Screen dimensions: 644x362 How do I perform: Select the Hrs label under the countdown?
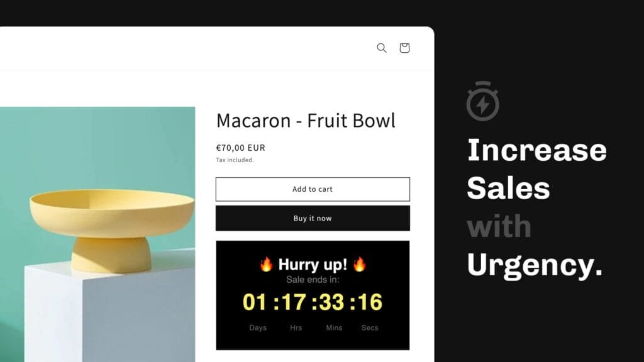[x=296, y=327]
